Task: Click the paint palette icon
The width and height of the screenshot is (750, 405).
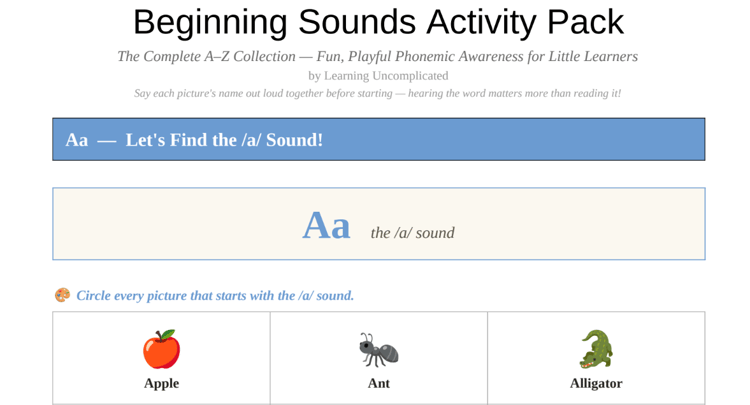Action: coord(62,295)
